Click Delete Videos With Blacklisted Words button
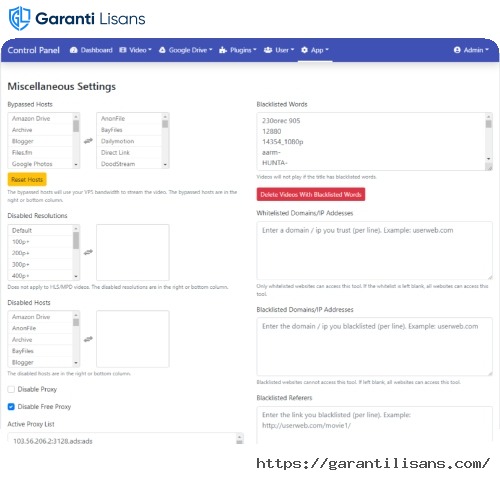Image resolution: width=500 pixels, height=482 pixels. coord(311,194)
